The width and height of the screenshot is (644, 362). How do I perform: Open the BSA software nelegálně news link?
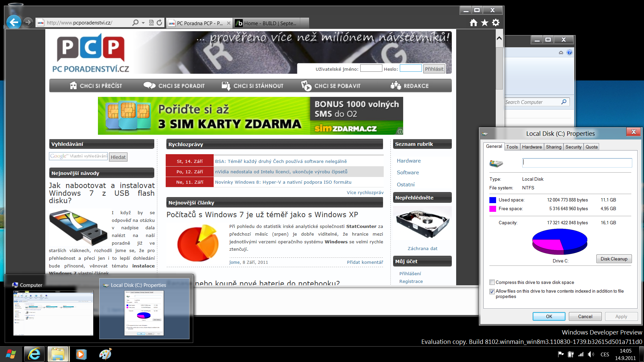pyautogui.click(x=281, y=161)
